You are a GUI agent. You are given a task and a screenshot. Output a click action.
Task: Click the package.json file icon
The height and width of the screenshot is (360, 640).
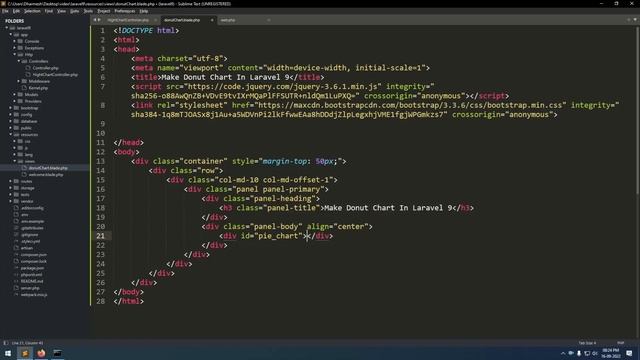[x=16, y=268]
